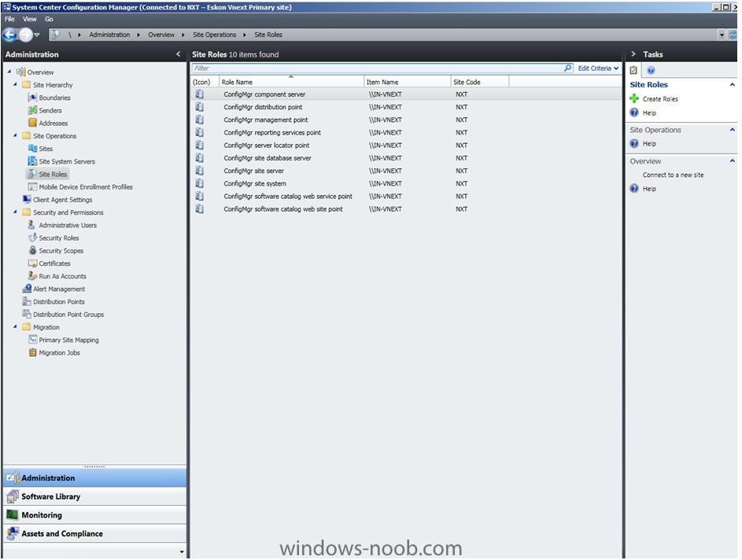The width and height of the screenshot is (742, 560).
Task: Click Connect to a new site
Action: (x=673, y=175)
